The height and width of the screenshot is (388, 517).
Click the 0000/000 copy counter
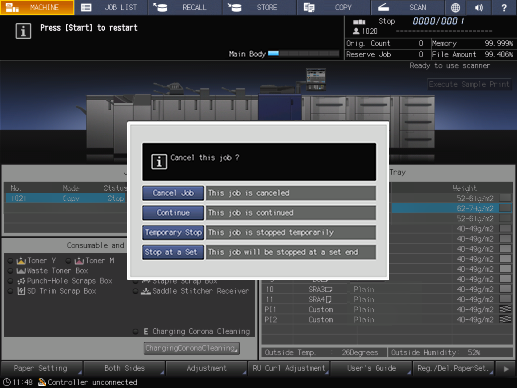[438, 21]
